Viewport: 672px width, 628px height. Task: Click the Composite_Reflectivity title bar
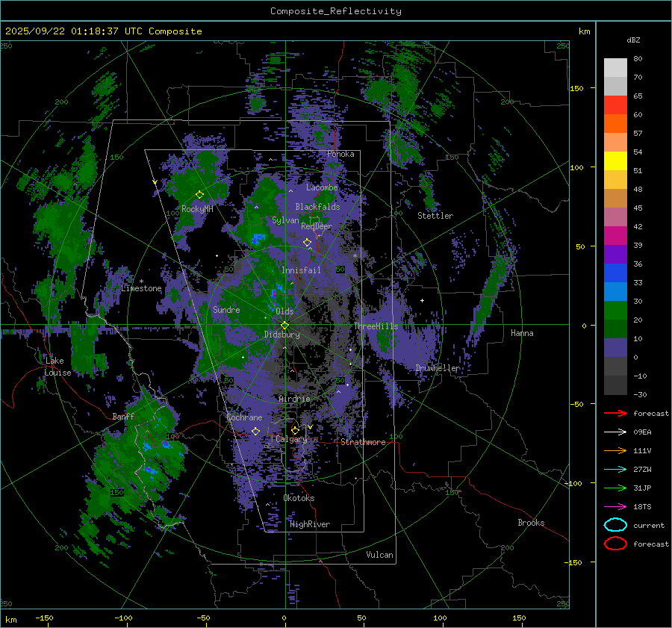[x=335, y=11]
